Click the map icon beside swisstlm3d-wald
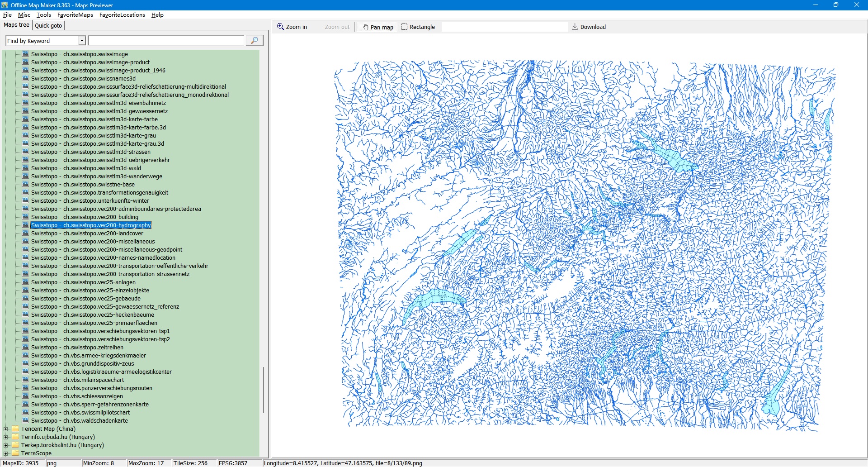 25,168
